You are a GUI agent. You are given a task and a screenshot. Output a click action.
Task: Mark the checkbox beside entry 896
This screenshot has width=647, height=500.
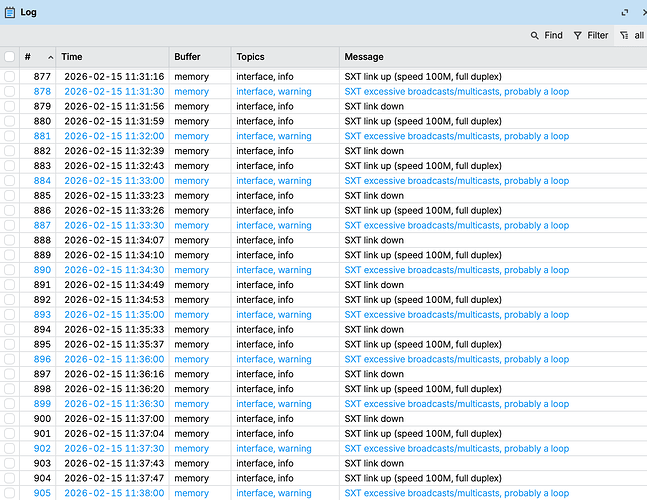10,359
